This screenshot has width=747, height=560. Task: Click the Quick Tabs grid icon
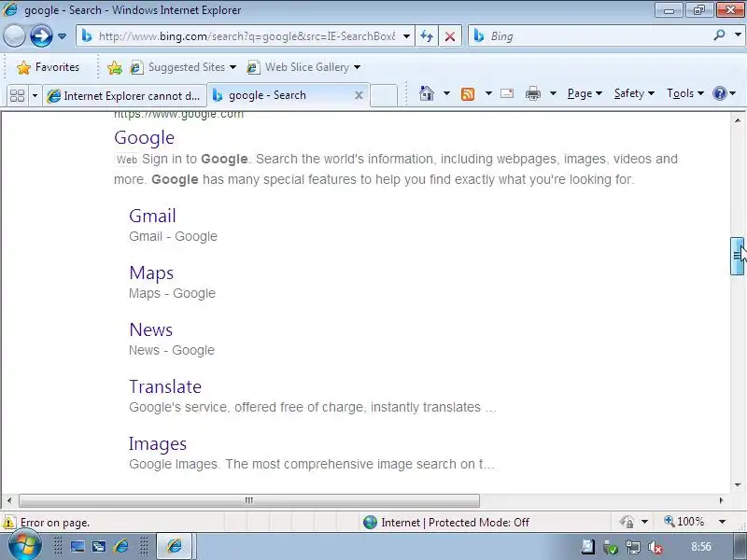pyautogui.click(x=17, y=96)
